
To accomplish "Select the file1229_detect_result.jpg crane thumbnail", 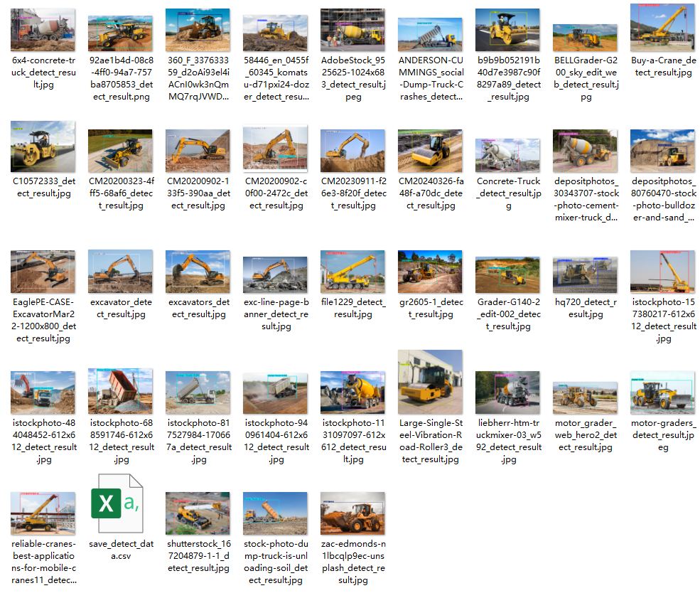I will tap(352, 272).
